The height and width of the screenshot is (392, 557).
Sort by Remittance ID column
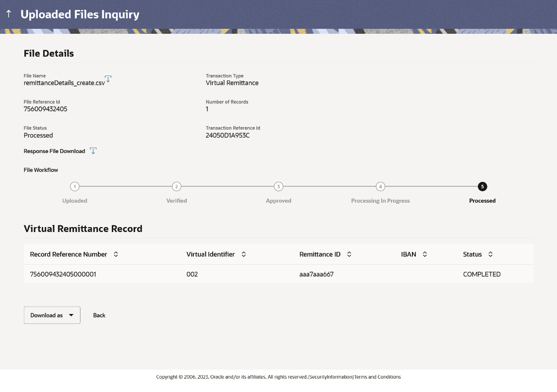pyautogui.click(x=349, y=254)
